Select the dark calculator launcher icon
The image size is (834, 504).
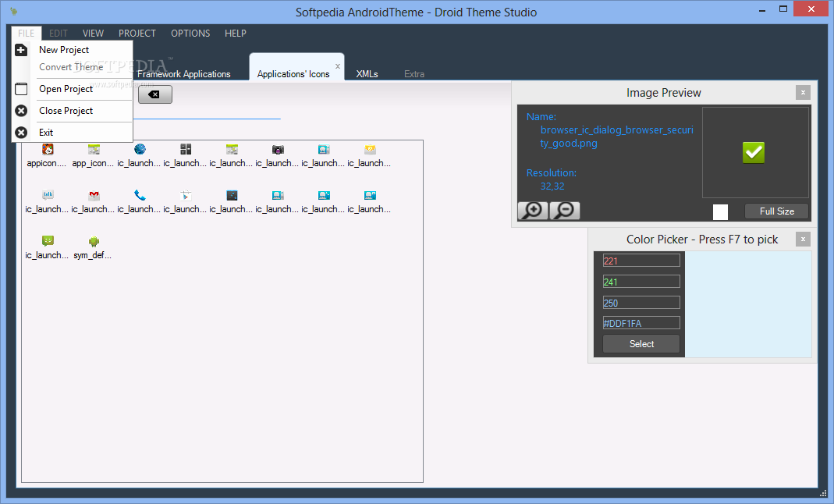coord(186,149)
